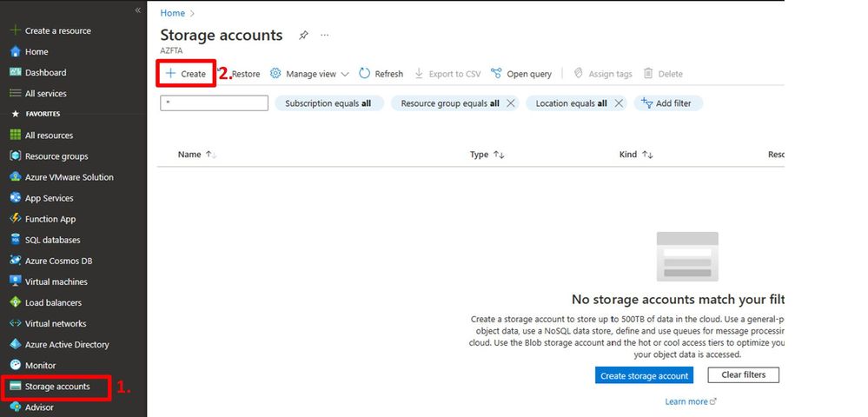Click the Resource groups cube icon
This screenshot has width=868, height=417.
coord(16,156)
